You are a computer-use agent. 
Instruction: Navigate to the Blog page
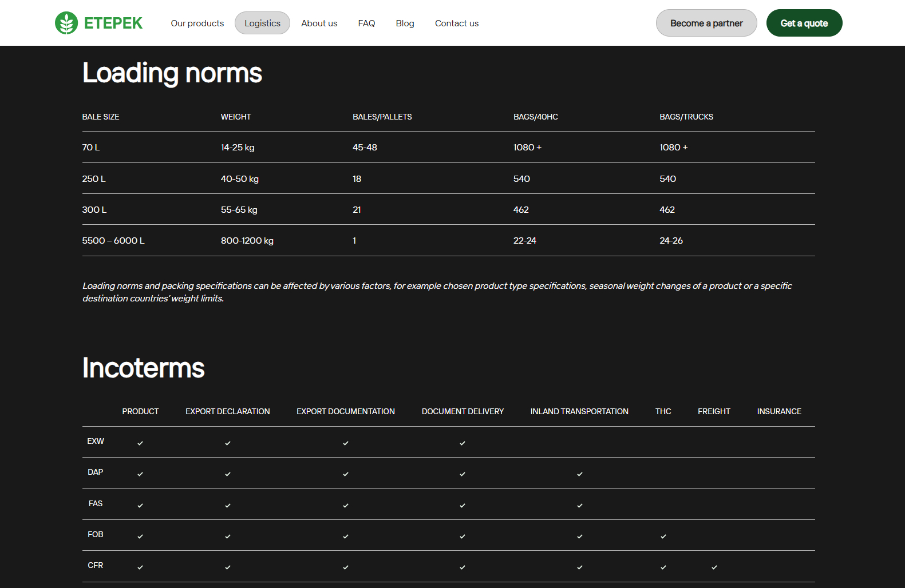tap(405, 23)
